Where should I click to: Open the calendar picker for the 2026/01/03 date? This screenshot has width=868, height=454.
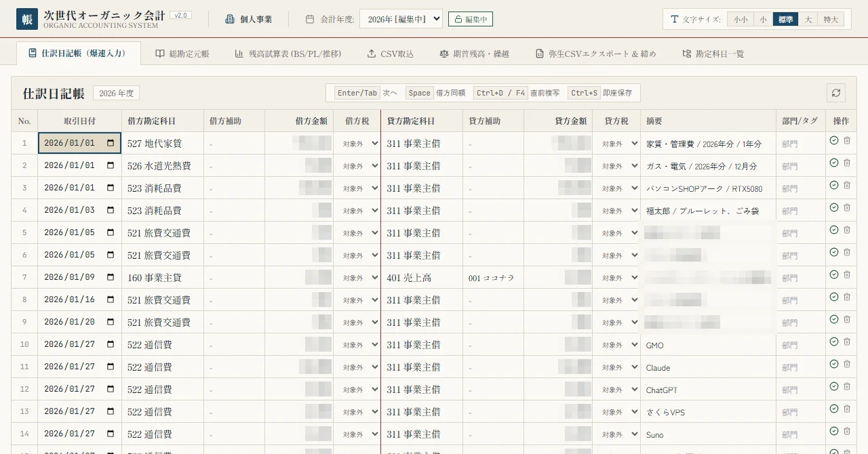pos(111,210)
